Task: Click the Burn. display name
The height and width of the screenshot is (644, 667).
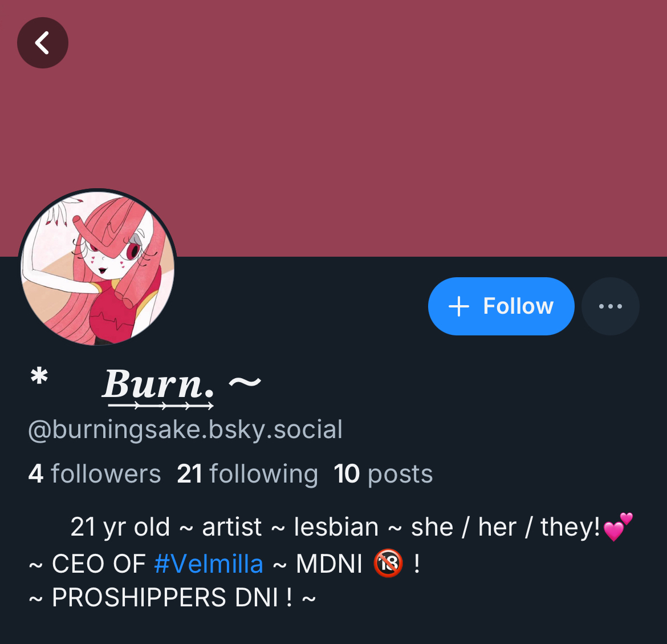Action: pyautogui.click(x=158, y=384)
